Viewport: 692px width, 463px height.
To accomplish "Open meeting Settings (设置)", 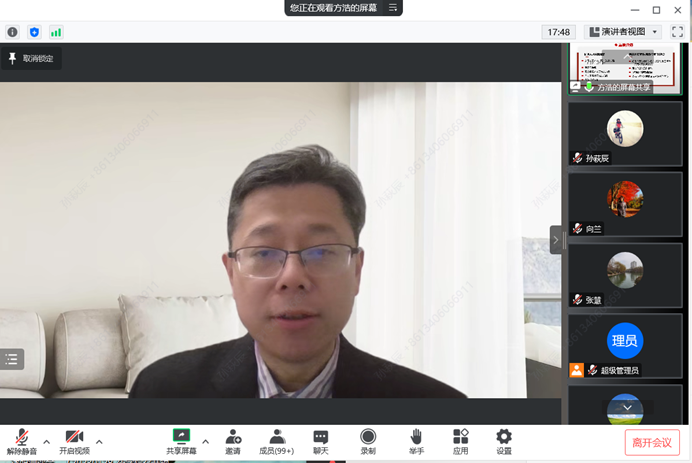I will (x=504, y=441).
